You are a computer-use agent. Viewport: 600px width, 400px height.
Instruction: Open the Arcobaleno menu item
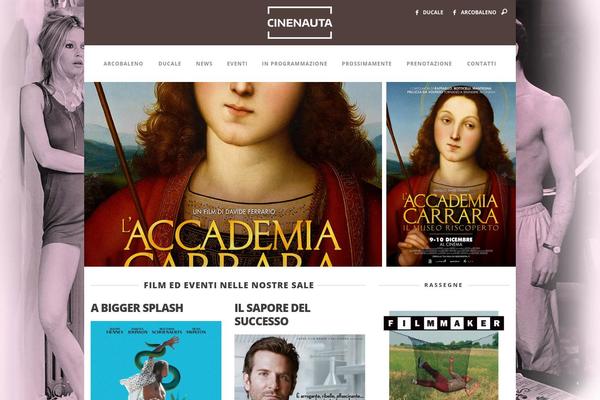(123, 64)
